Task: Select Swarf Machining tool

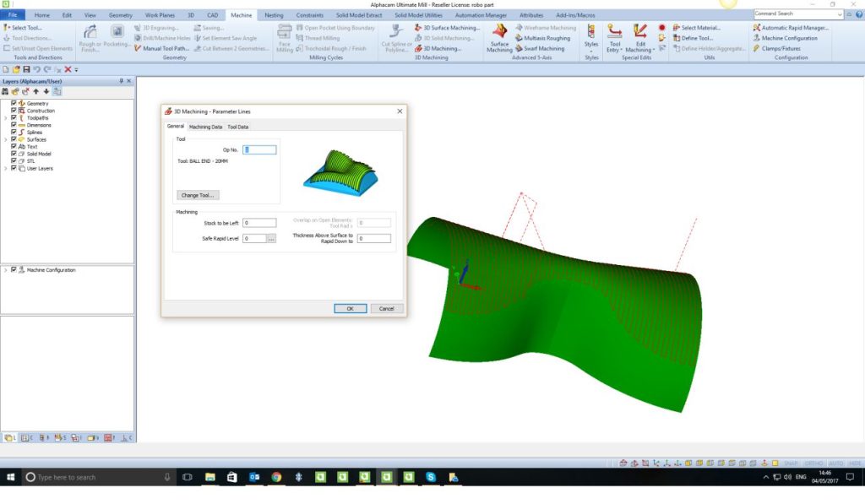Action: 543,48
